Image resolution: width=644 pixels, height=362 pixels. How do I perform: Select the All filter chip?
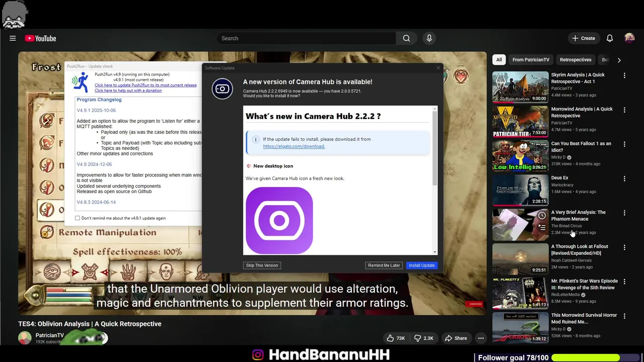click(x=499, y=60)
